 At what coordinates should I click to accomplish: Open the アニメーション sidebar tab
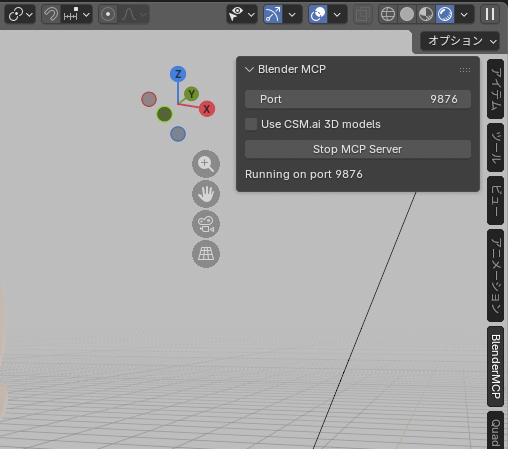[495, 275]
